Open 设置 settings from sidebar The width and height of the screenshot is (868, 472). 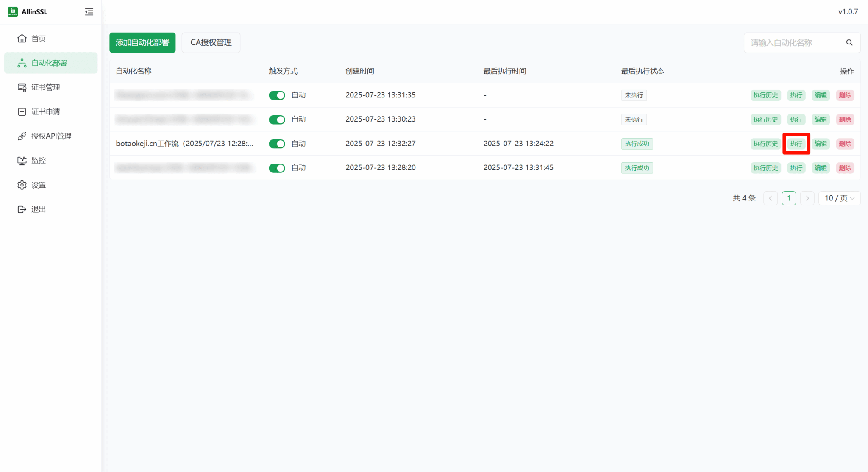click(x=38, y=185)
